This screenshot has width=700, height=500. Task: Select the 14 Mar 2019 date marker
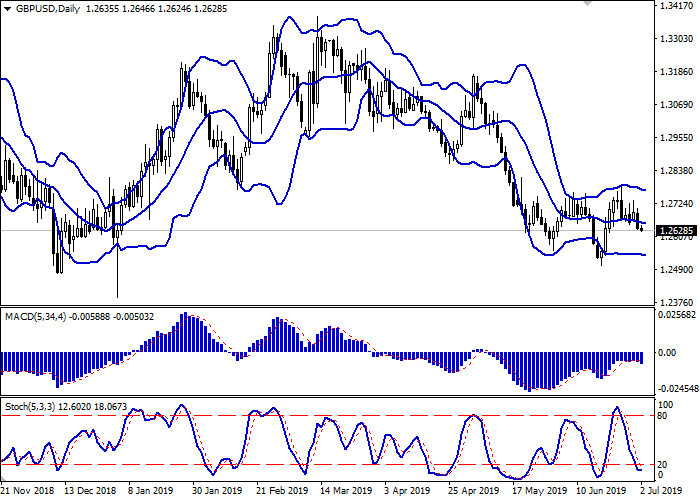[340, 491]
